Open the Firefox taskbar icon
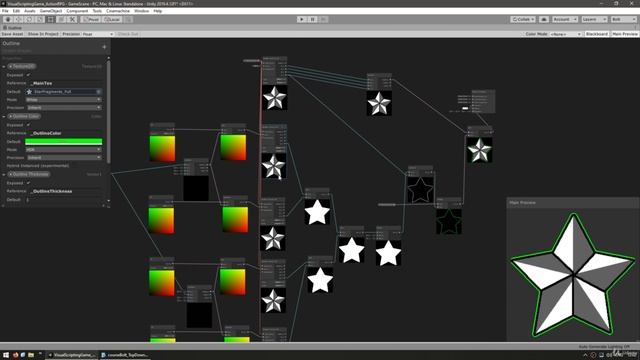The height and width of the screenshot is (360, 640). coord(16,355)
